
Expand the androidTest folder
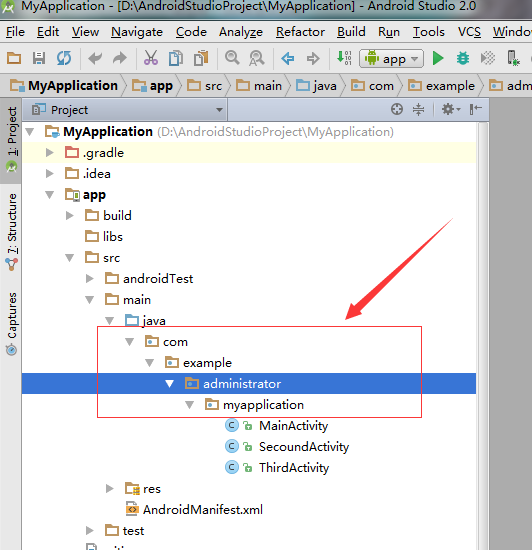[x=90, y=279]
